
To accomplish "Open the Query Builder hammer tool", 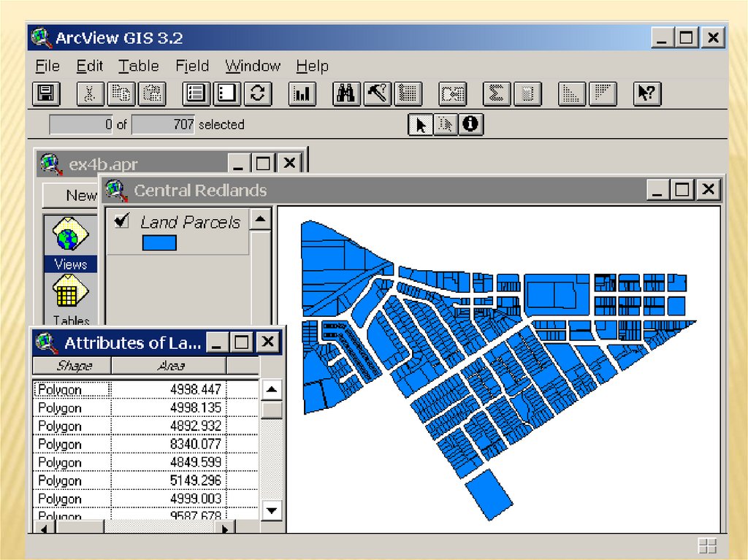I will 377,93.
